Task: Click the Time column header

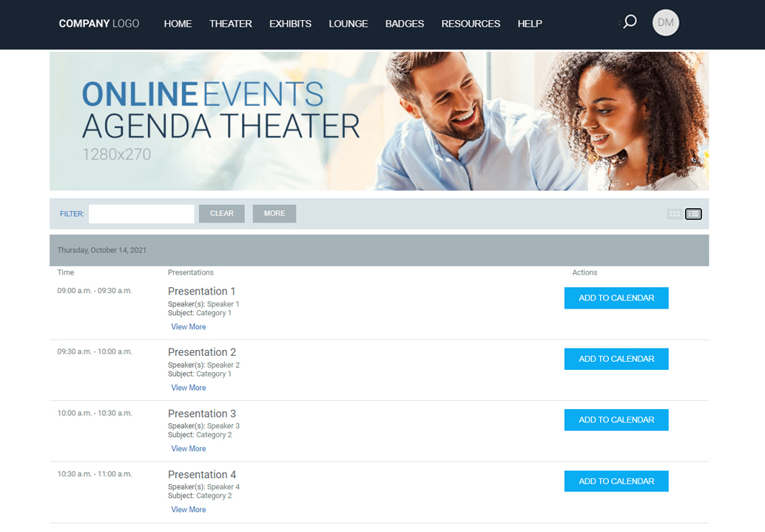Action: 66,272
